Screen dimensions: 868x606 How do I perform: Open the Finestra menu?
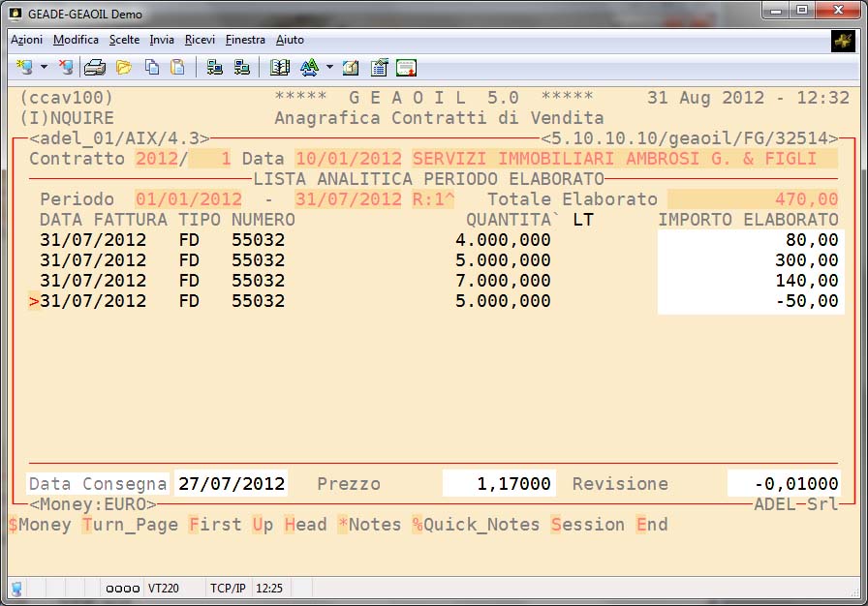(245, 40)
